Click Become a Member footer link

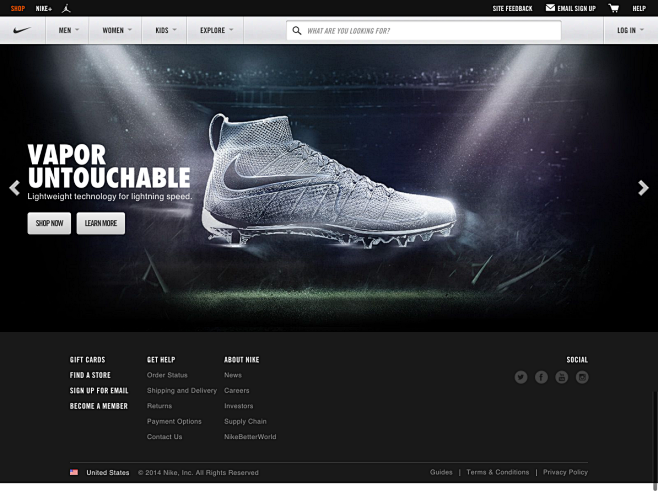pos(99,406)
